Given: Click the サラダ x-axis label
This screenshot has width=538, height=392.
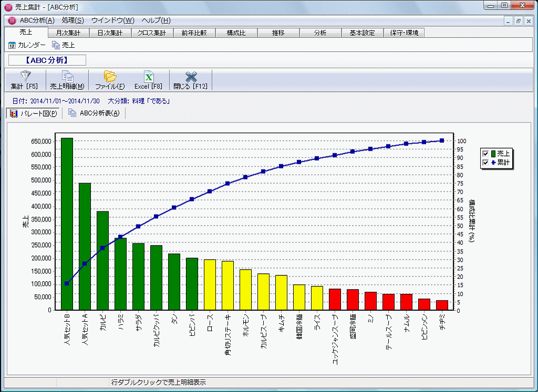Looking at the screenshot, I should coord(138,322).
